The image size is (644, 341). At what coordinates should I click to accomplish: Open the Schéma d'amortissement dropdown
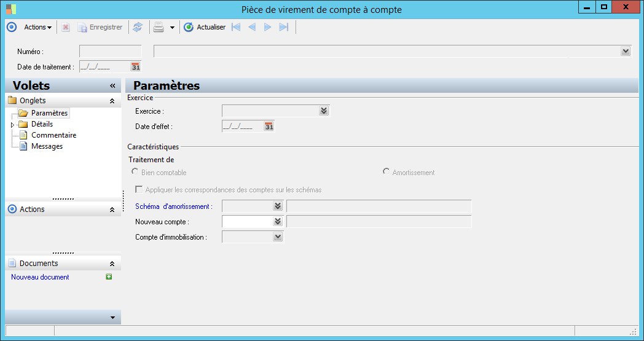278,206
